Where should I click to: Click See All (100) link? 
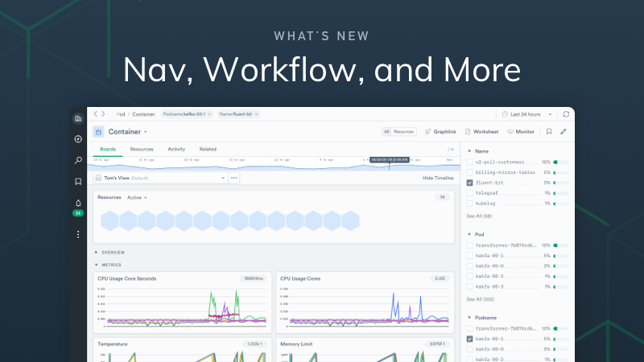[480, 299]
